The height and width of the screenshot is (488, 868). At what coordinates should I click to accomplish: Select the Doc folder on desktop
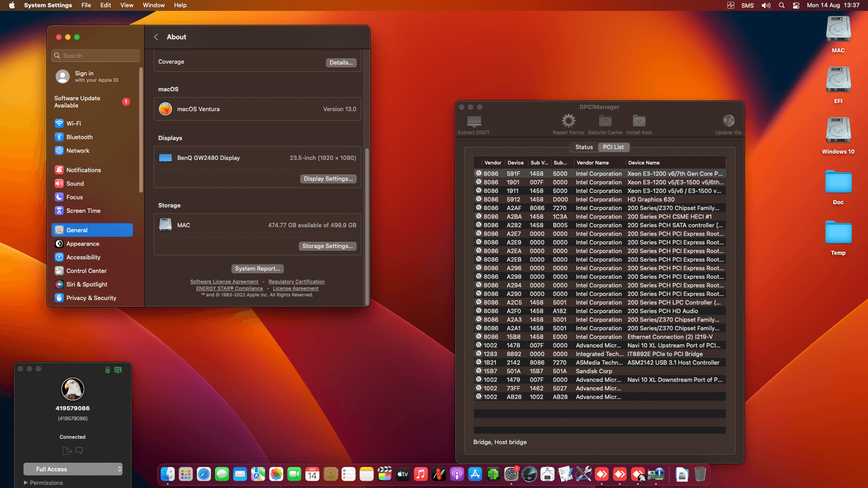tap(838, 186)
